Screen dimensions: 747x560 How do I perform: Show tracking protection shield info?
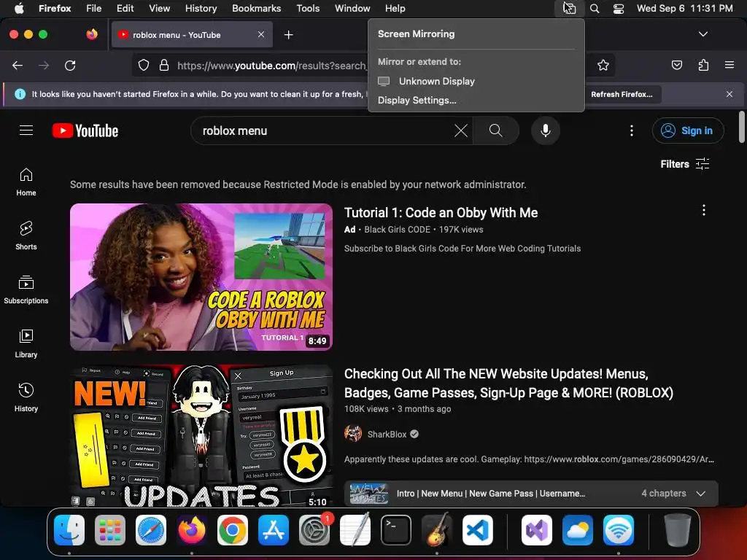[x=144, y=65]
